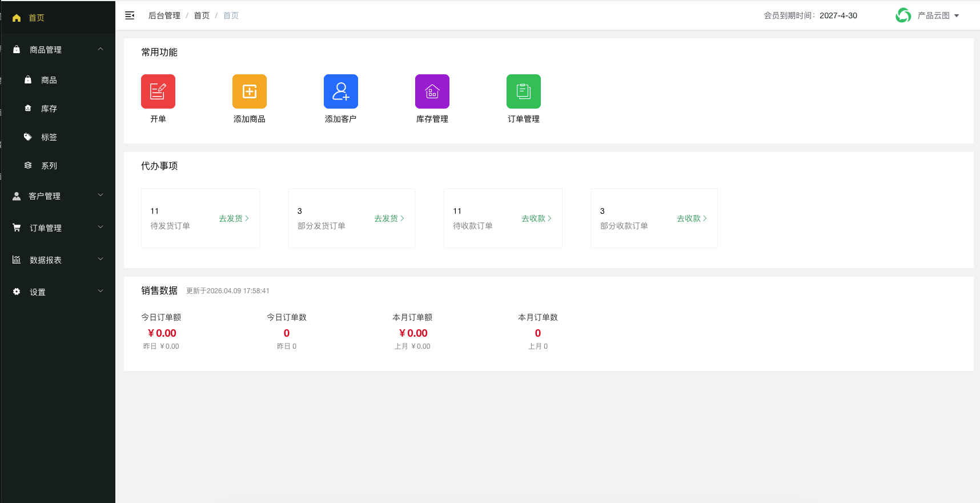Click the 客户管理 person icon

17,196
